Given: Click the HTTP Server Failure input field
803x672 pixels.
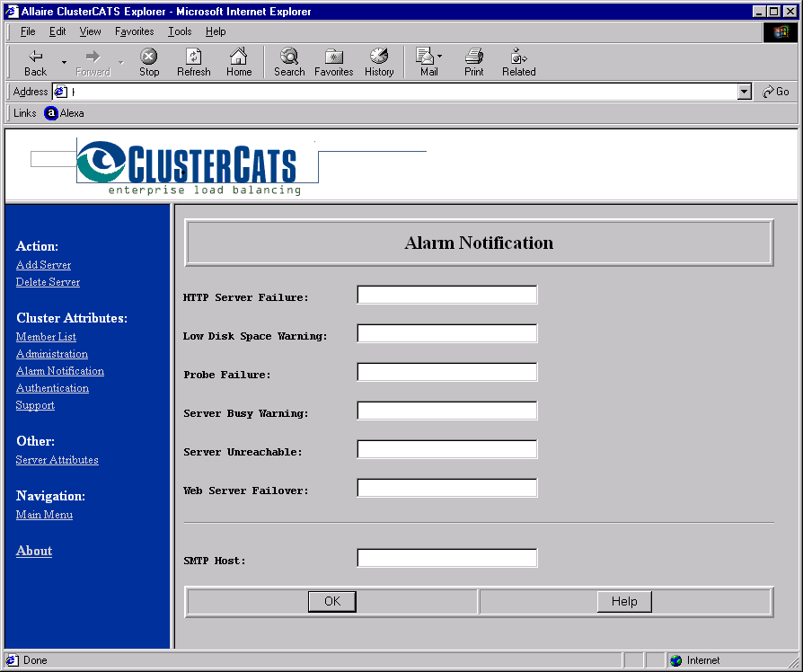Looking at the screenshot, I should [447, 295].
